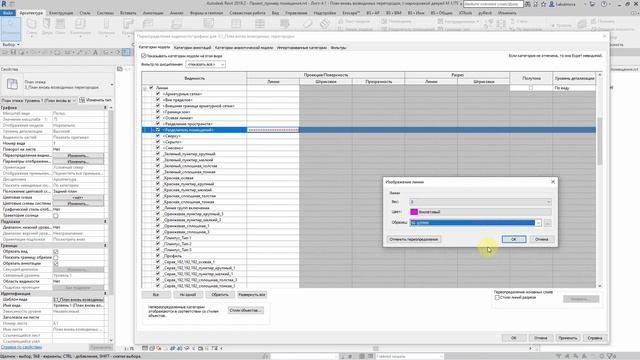640x360 pixels.
Task: Select the Window (Окно) tool in ribbon
Action: 60,26
